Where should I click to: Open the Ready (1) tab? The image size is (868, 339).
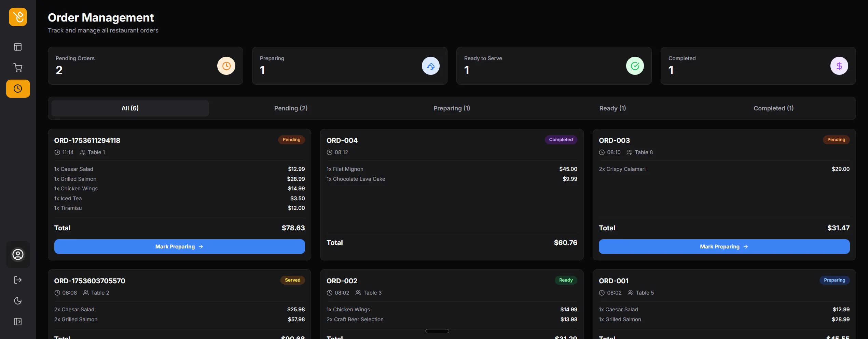[x=612, y=108]
